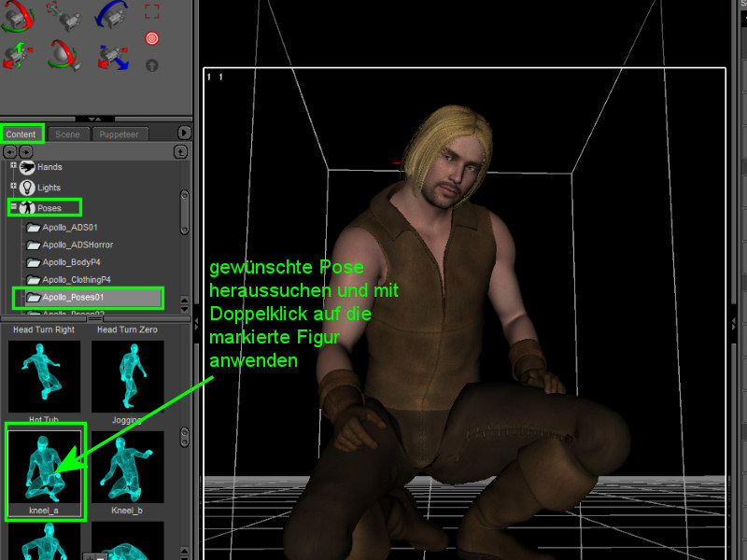Image resolution: width=747 pixels, height=560 pixels.
Task: Click the up-one-folder button in Content
Action: [x=180, y=152]
